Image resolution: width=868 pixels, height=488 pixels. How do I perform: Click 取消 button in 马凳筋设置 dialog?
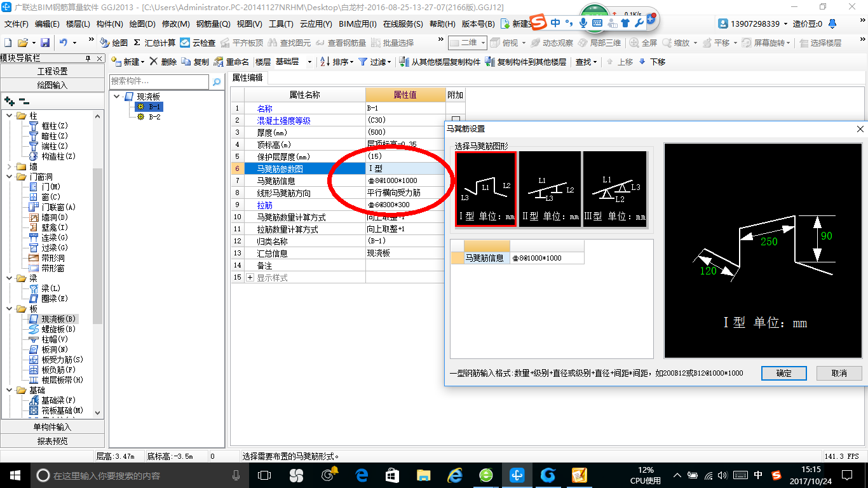click(x=839, y=373)
